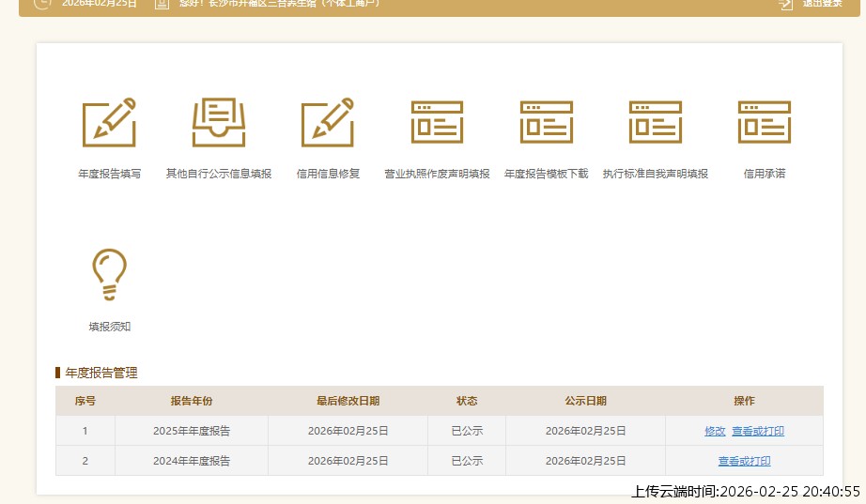The height and width of the screenshot is (504, 866).
Task: Open the 年度报告模板下载 form icon
Action: point(547,122)
